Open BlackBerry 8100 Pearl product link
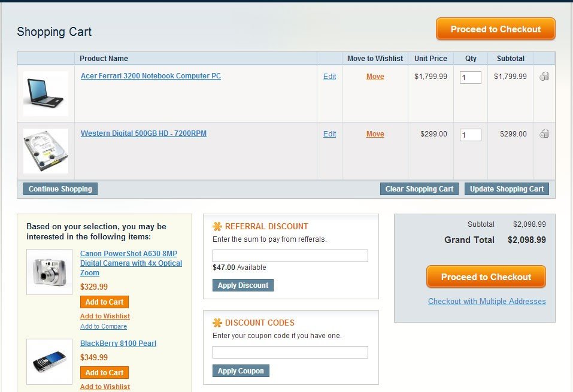 pyautogui.click(x=118, y=343)
